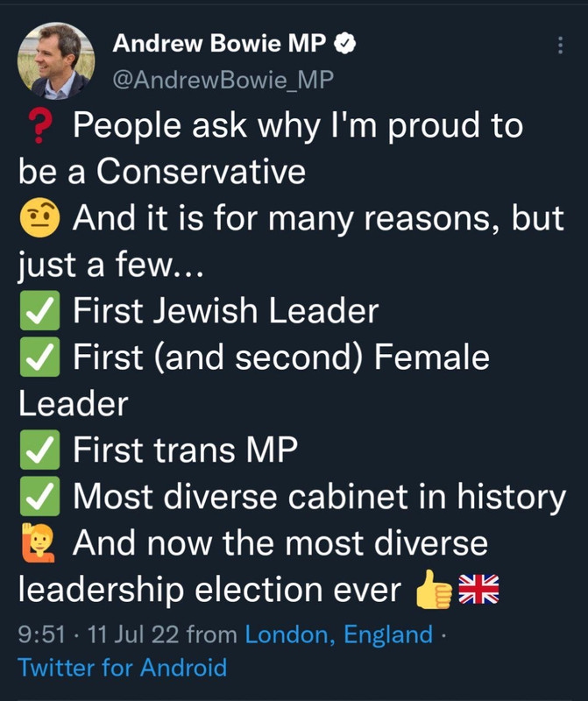Open the @AndrewBowie_MP handle
Viewport: 588px width, 701px height.
[223, 81]
